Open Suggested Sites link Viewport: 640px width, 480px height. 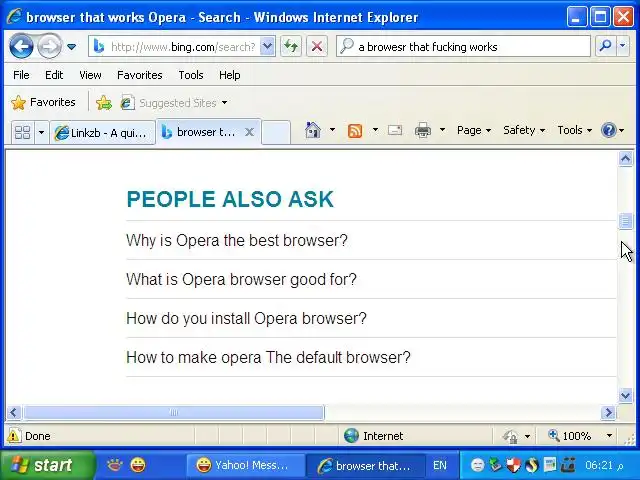tap(173, 103)
